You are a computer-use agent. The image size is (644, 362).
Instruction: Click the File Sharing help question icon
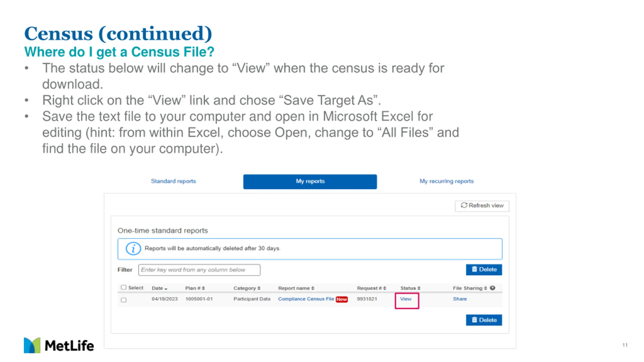coord(493,288)
